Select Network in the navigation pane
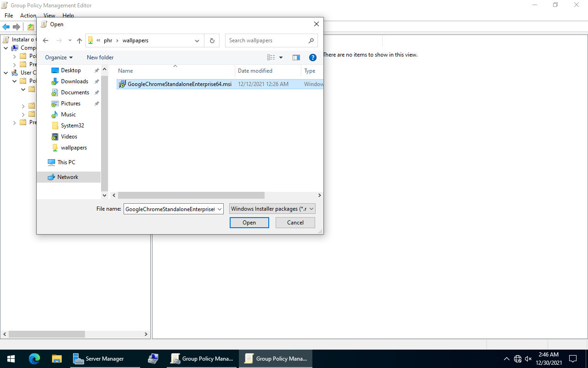Viewport: 588px width, 368px height. click(x=68, y=177)
